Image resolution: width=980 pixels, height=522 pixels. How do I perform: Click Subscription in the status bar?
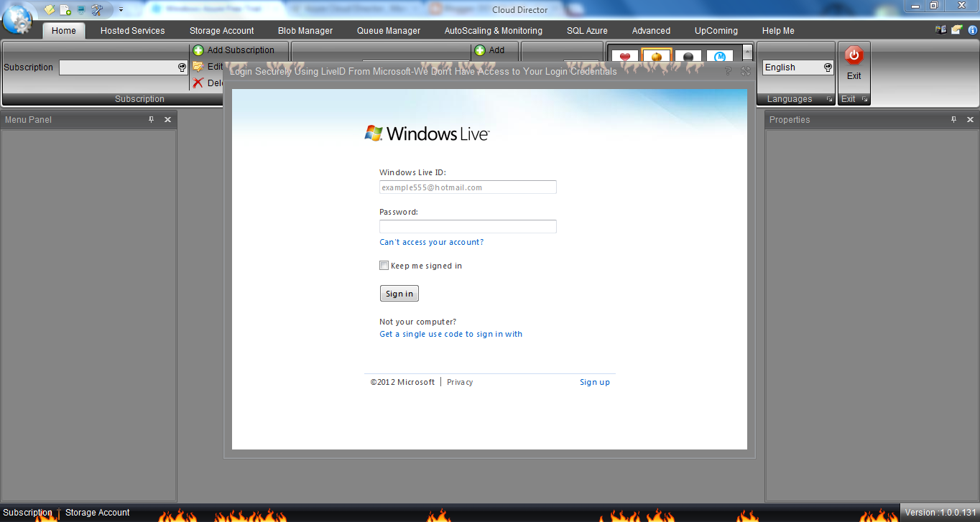[28, 513]
